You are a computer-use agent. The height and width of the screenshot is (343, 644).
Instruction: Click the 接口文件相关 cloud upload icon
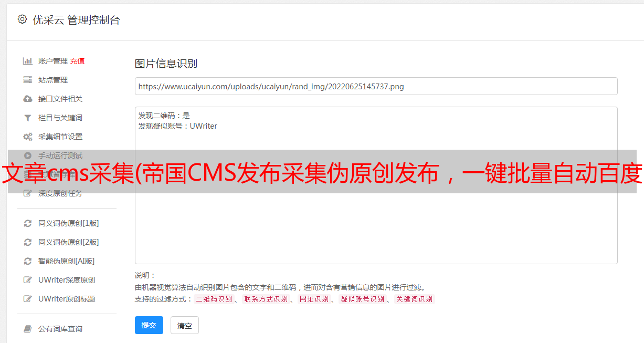coord(28,99)
